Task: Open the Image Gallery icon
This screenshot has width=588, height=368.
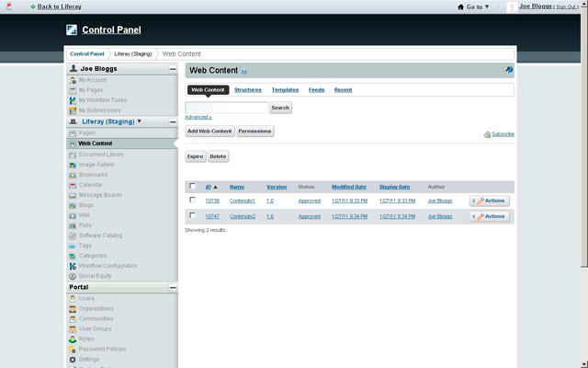Action: coord(73,165)
